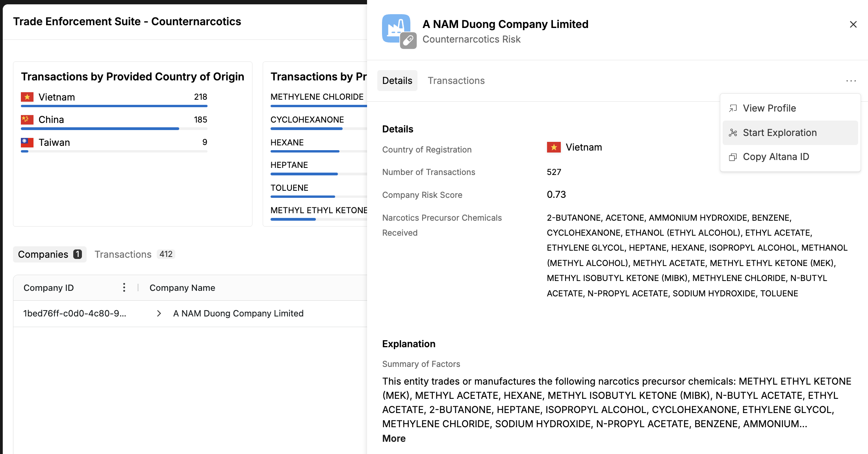Click the China flag in origin chart
868x454 pixels.
click(x=27, y=119)
